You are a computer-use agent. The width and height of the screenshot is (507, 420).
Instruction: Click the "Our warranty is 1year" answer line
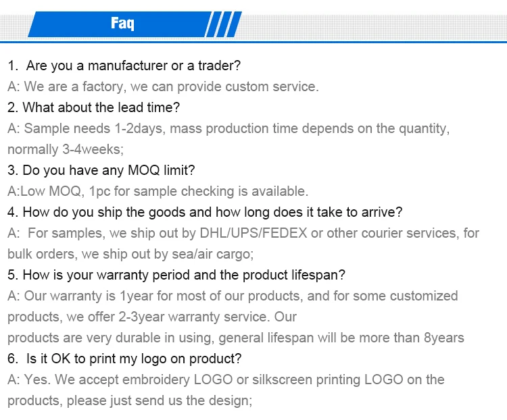tap(233, 296)
